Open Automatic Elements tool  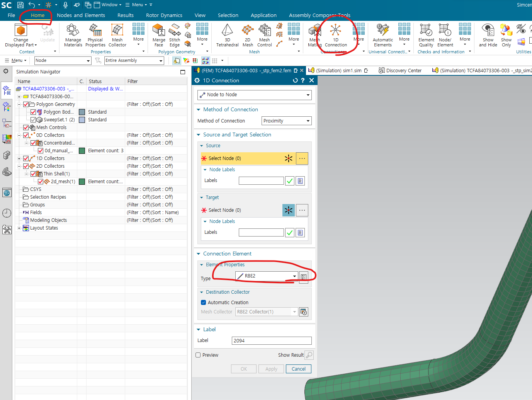coord(383,35)
